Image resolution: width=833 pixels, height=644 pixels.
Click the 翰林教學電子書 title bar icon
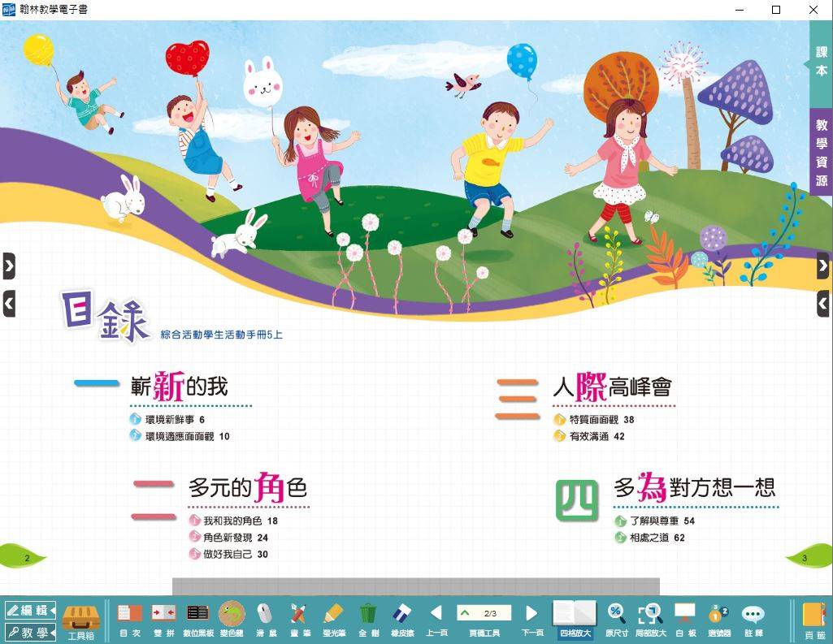point(8,10)
